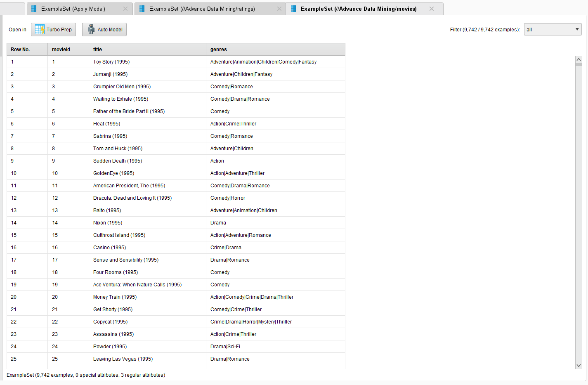Click the Action|Comedy|Crime|Drama|Thriller genres cell
The height and width of the screenshot is (385, 588).
tap(276, 297)
